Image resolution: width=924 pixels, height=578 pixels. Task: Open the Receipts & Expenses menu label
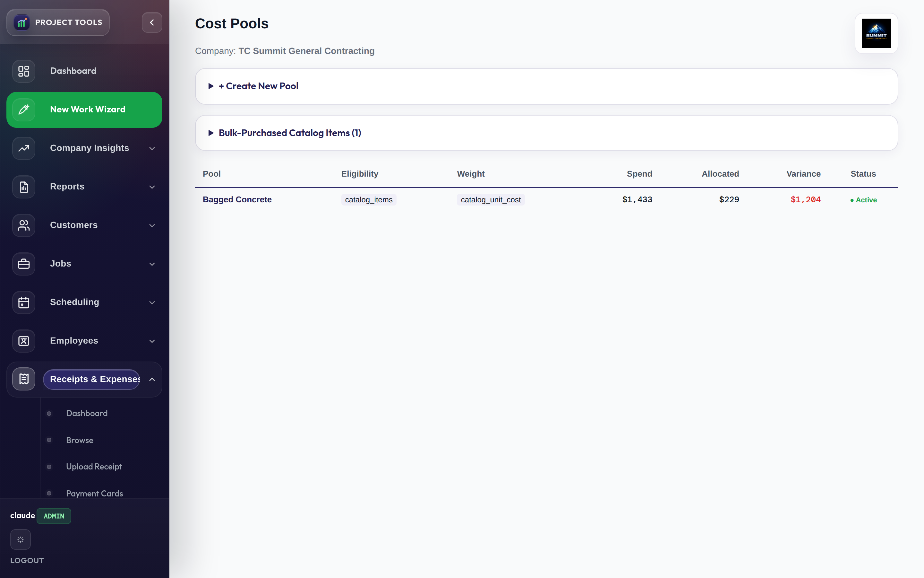click(92, 379)
